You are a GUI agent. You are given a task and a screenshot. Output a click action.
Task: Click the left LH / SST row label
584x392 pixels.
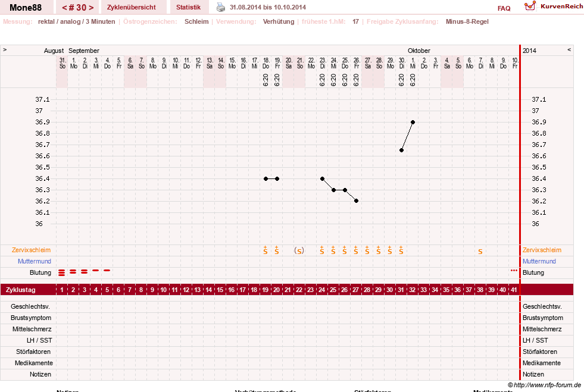click(x=39, y=340)
